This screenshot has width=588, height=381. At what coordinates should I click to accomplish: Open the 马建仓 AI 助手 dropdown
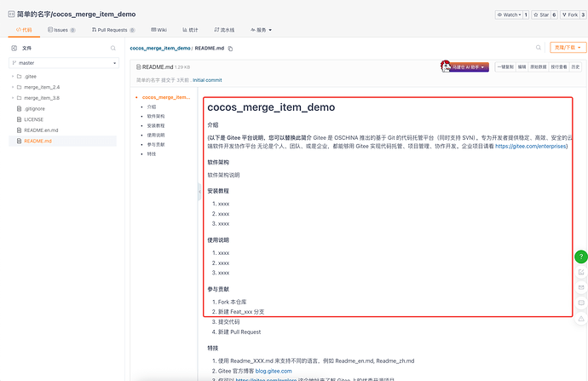[469, 67]
